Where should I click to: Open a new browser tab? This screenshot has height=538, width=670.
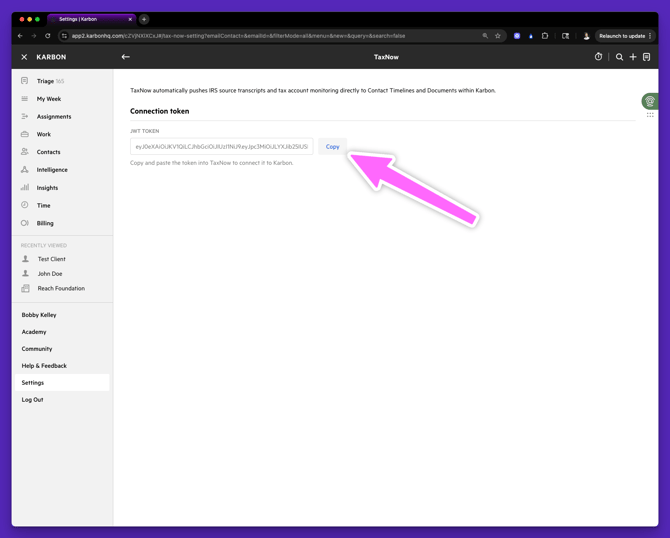point(144,19)
